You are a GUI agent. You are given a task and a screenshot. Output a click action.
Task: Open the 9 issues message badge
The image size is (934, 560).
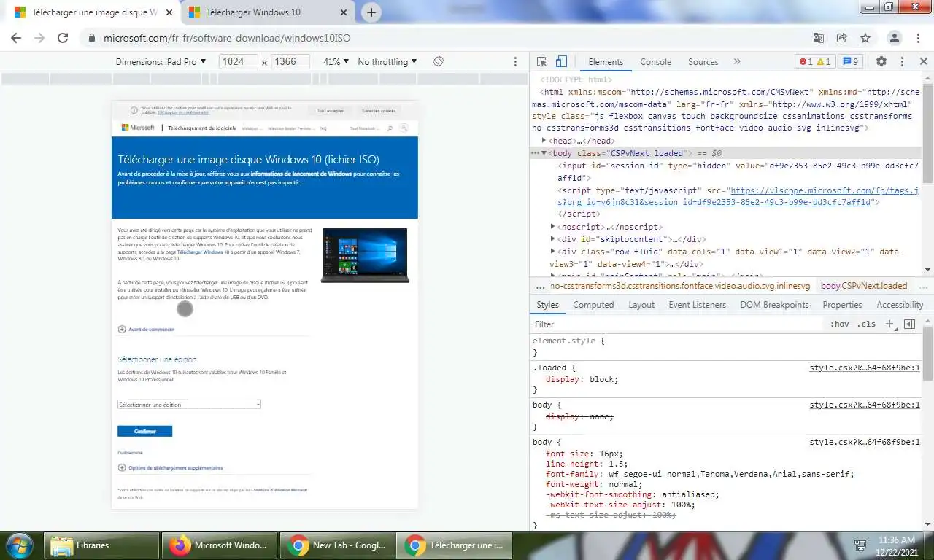(x=851, y=62)
